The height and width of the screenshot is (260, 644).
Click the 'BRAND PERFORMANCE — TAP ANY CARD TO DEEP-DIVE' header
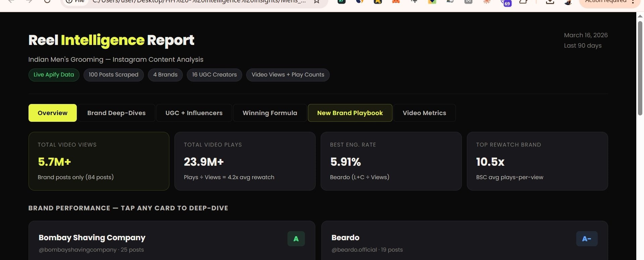click(128, 208)
